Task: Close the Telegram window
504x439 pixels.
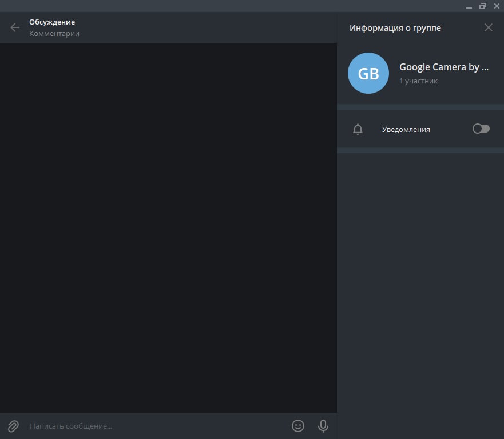Action: 497,6
